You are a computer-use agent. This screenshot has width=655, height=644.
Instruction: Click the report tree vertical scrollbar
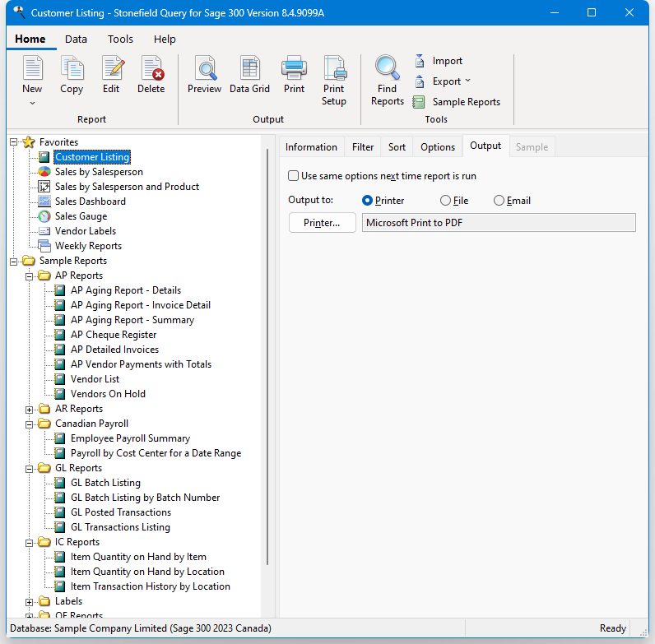[x=267, y=357]
